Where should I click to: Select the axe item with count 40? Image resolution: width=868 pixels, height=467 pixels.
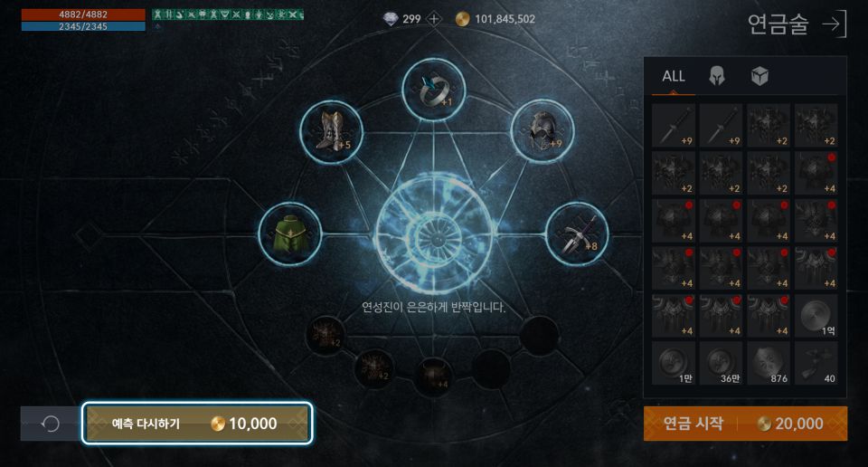point(816,364)
